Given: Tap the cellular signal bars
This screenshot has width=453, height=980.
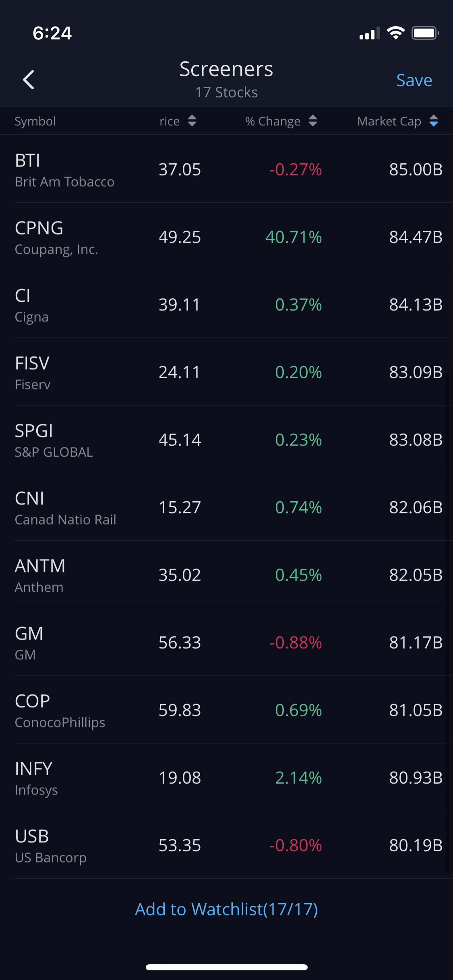Looking at the screenshot, I should (x=369, y=34).
